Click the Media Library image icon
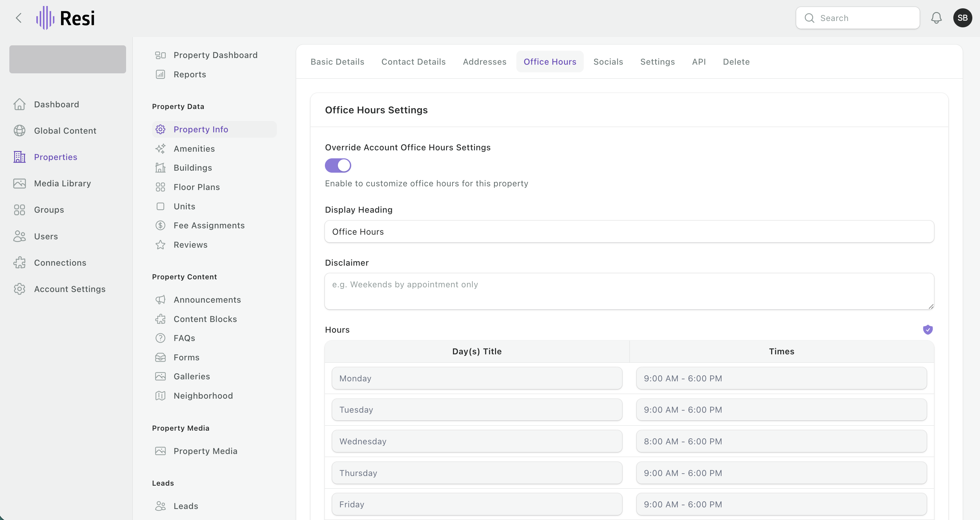980x520 pixels. click(19, 183)
